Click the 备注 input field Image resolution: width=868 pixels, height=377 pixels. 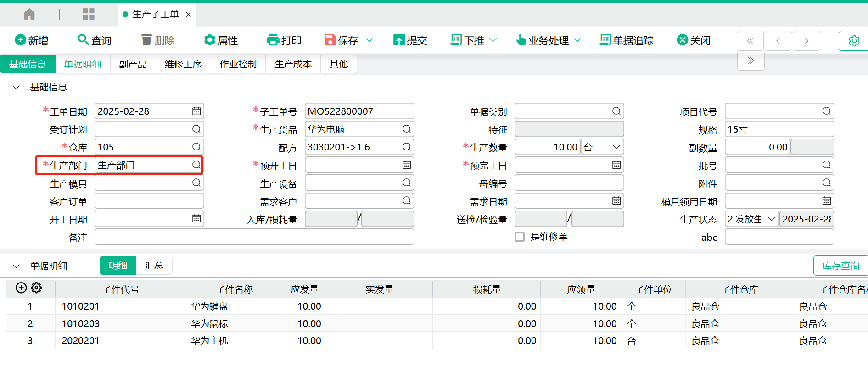(254, 237)
